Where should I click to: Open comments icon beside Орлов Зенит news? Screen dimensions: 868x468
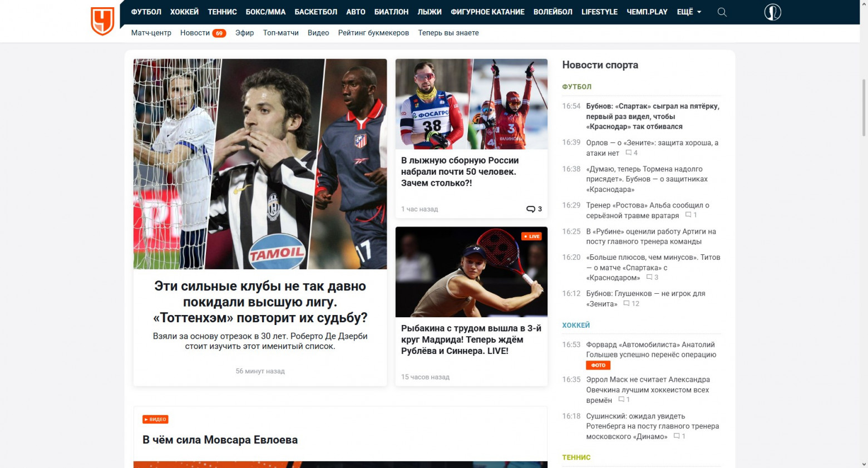(628, 152)
